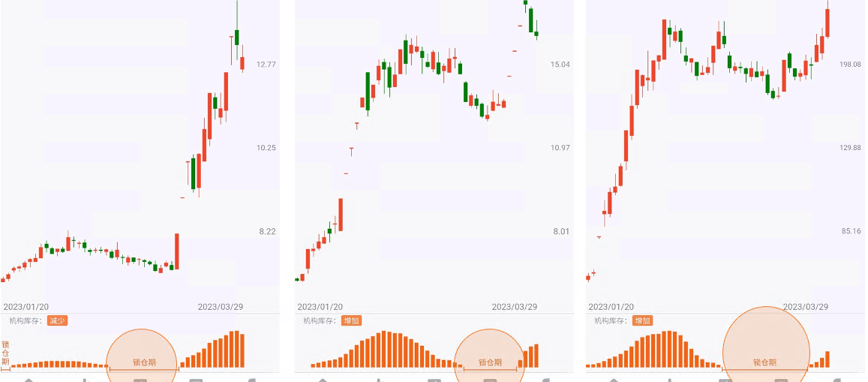This screenshot has height=382, width=868.
Task: Click the 8.01 price axis label
Action: pyautogui.click(x=561, y=232)
